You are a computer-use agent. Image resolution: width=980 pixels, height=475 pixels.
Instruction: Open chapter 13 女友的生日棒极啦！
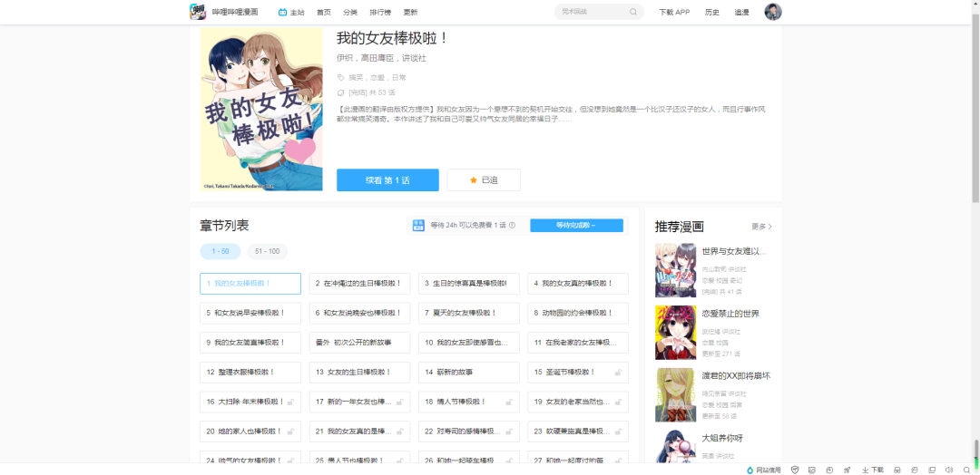pyautogui.click(x=359, y=372)
